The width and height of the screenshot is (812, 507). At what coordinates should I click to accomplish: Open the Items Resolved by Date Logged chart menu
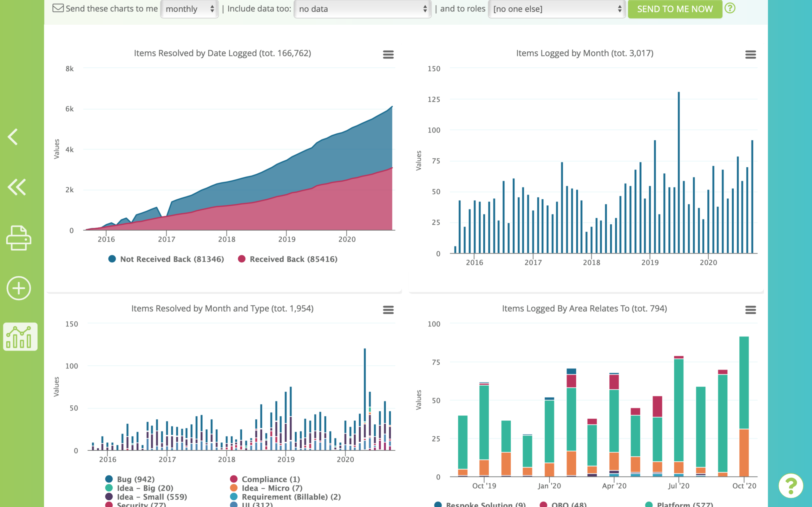point(388,54)
